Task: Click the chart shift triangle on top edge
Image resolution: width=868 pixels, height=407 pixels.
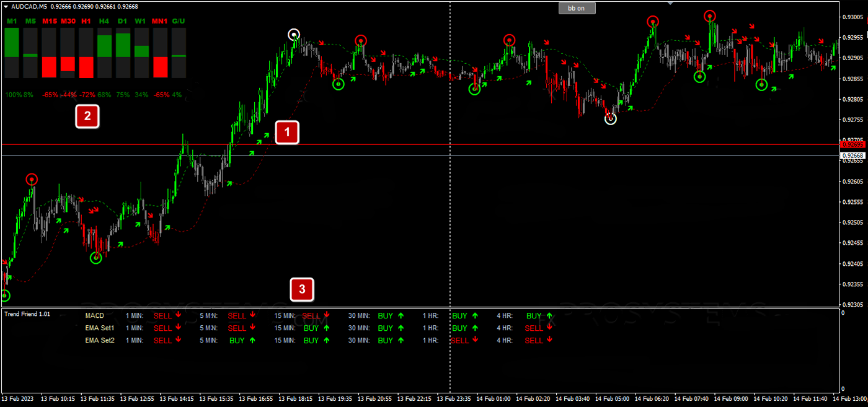Action: tap(670, 4)
